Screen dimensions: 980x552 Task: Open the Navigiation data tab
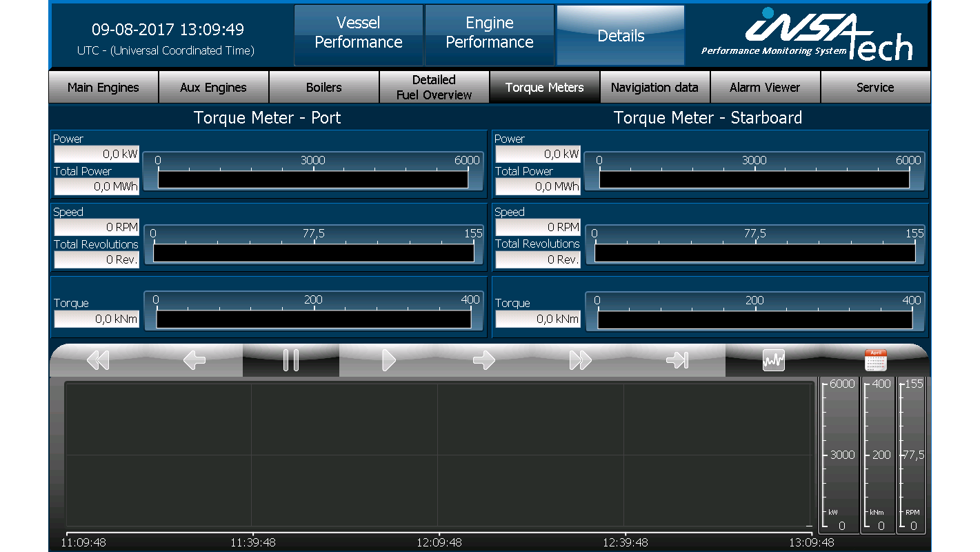click(654, 87)
